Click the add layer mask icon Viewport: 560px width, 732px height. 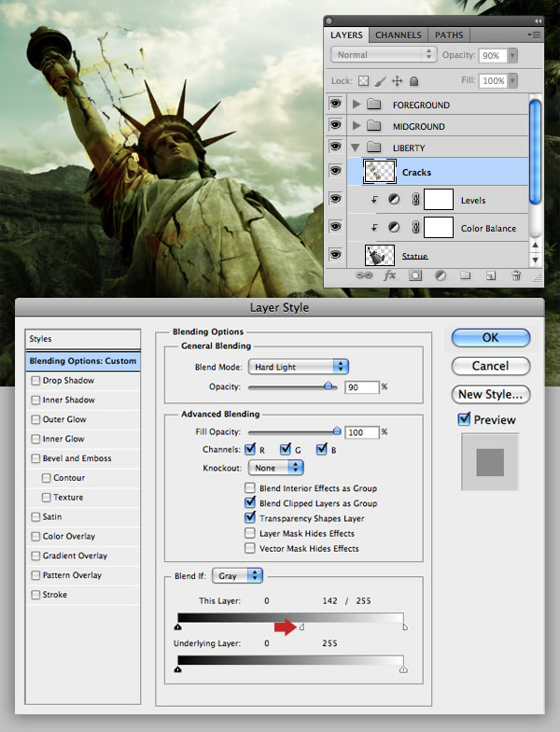tap(414, 275)
